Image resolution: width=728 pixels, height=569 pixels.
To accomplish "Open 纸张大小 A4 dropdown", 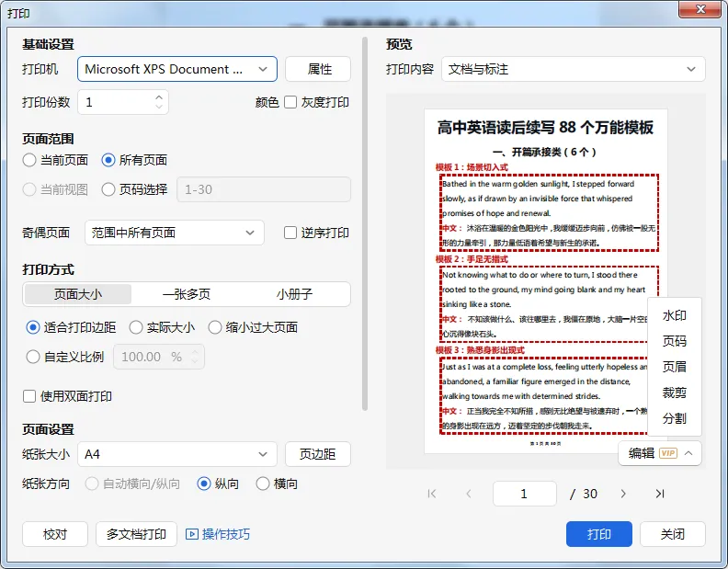I will click(x=177, y=454).
